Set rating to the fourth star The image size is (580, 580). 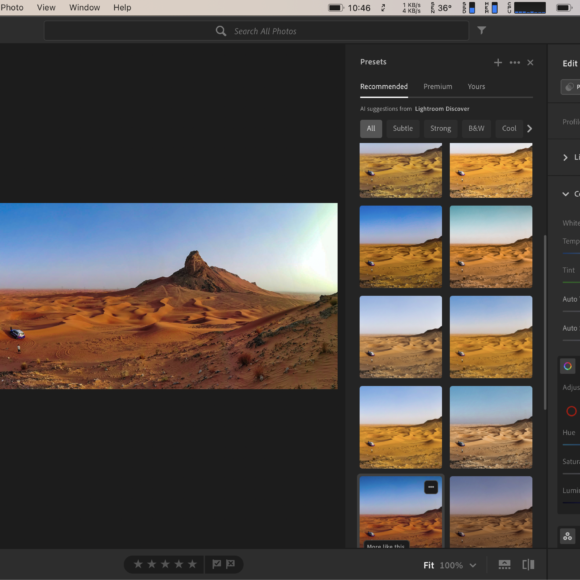tap(179, 564)
